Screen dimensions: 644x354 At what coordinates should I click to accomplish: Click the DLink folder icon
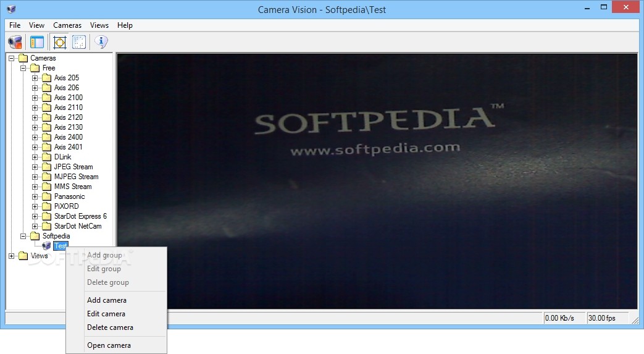47,157
